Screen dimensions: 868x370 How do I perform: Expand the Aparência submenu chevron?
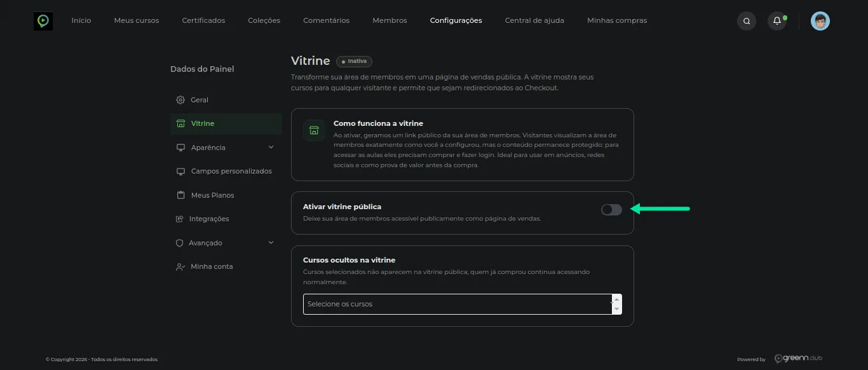point(271,147)
